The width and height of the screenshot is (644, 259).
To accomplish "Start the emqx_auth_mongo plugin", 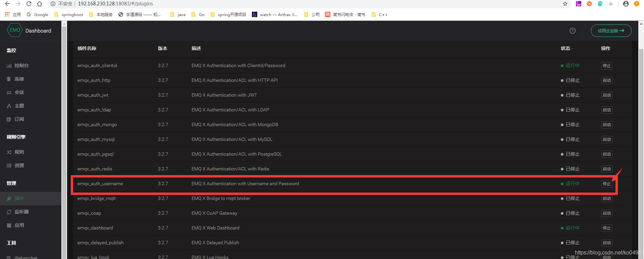I will [x=606, y=125].
